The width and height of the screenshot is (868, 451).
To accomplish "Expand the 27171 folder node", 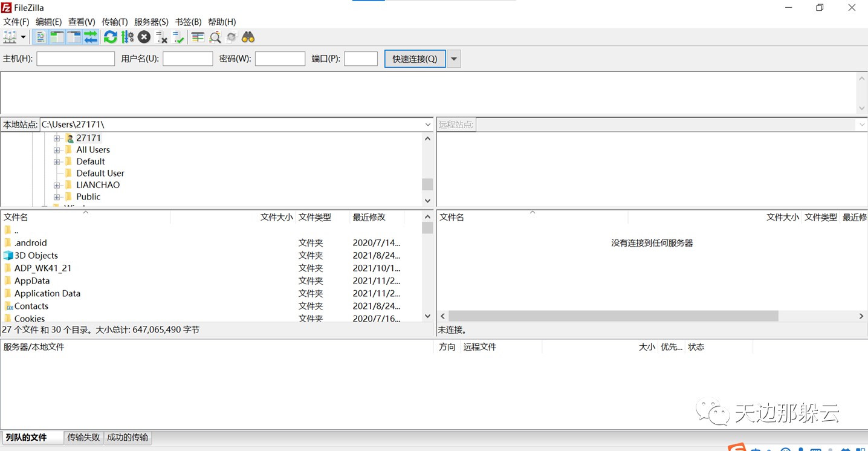I will [57, 138].
